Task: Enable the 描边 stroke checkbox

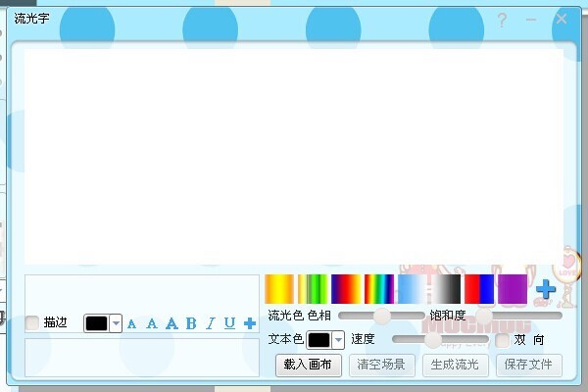Action: click(x=32, y=322)
